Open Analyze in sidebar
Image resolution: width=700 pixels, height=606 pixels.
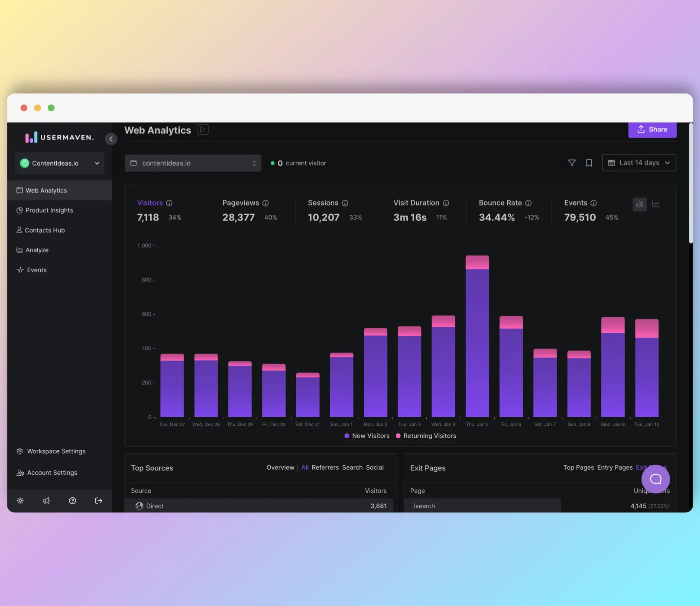[x=60, y=250]
